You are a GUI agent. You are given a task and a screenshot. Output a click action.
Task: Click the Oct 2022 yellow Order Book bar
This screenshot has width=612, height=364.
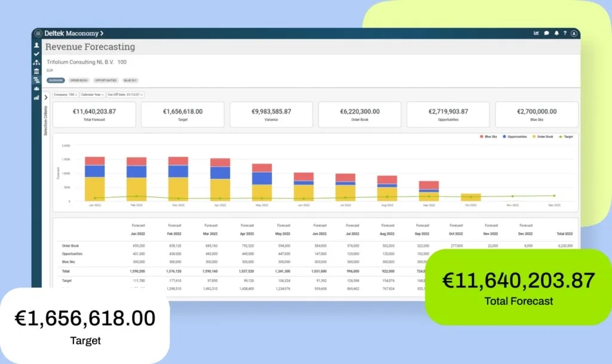point(471,197)
